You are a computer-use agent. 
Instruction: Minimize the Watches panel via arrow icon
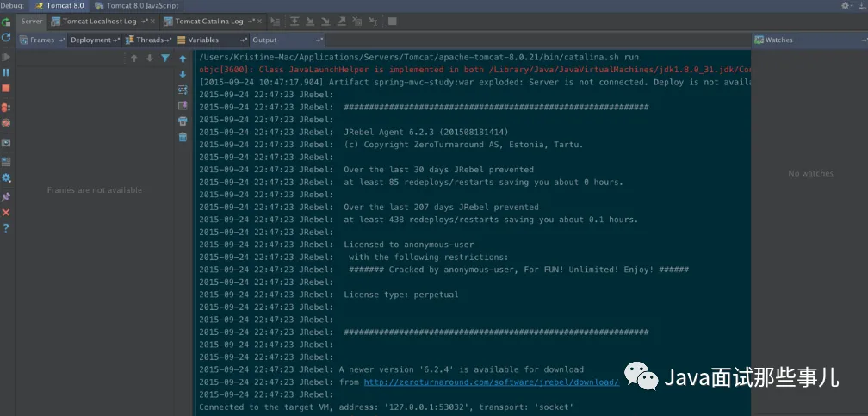[865, 40]
